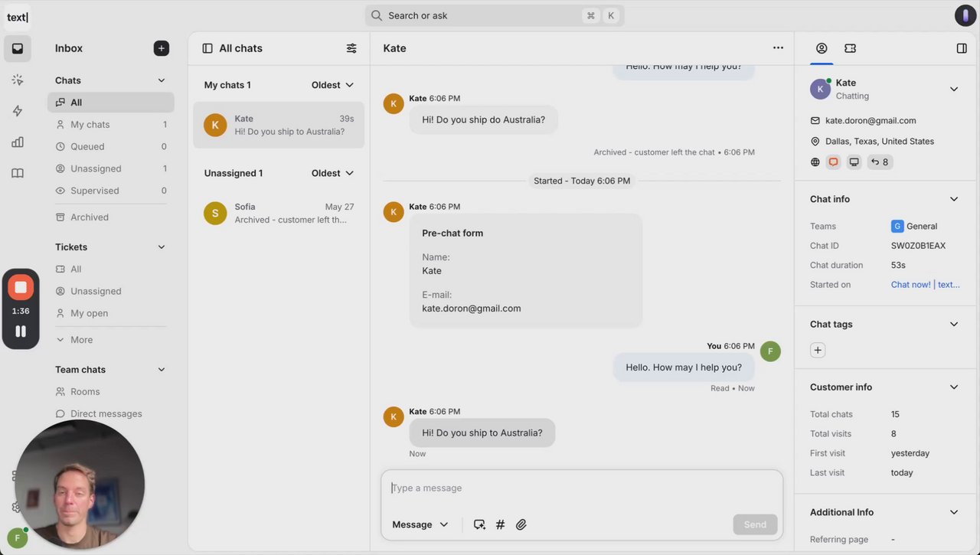Pause the screen recording
Viewport: 980px width, 555px height.
tap(21, 331)
